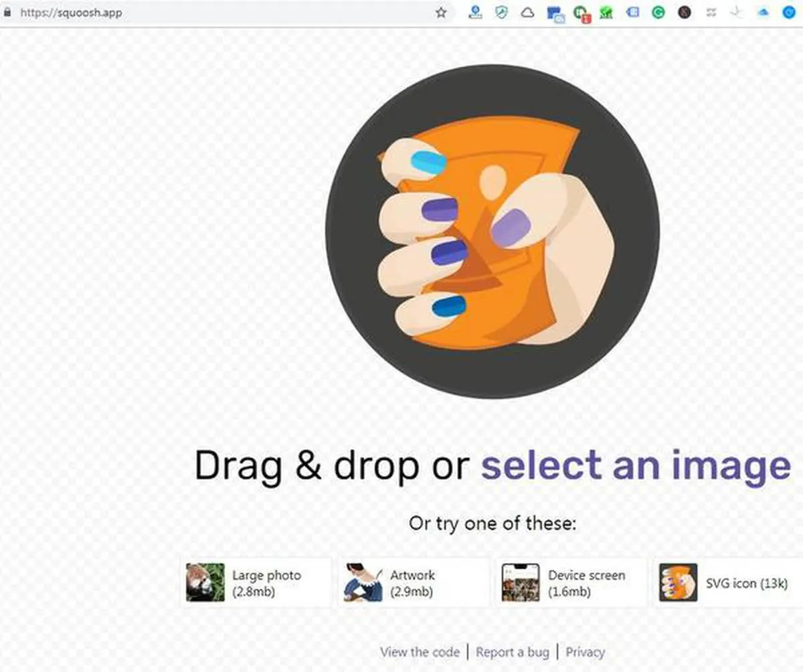Click the Artwork painting thumbnail
Viewport: 803px width, 672px height.
[x=363, y=583]
